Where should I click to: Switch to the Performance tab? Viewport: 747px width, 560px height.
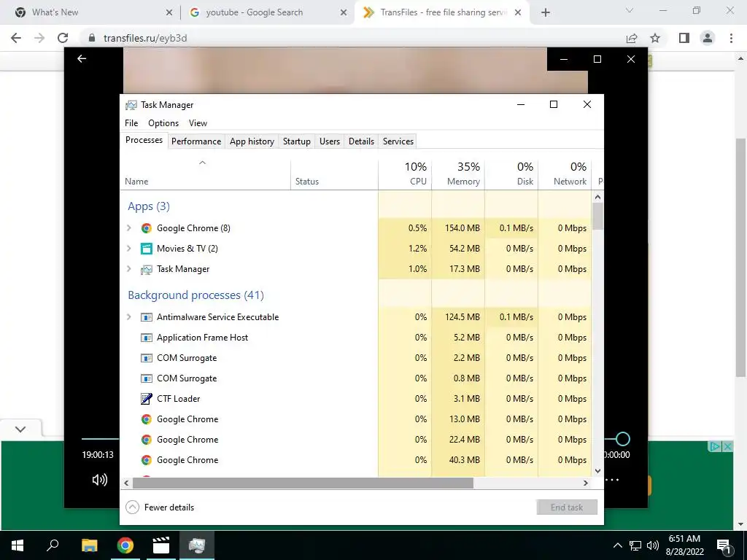(x=196, y=141)
